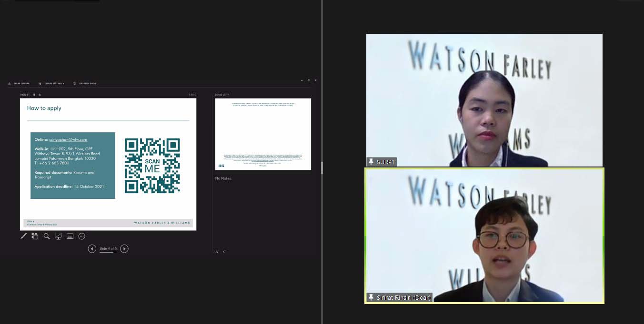Toggle black or unblack slide show

58,236
